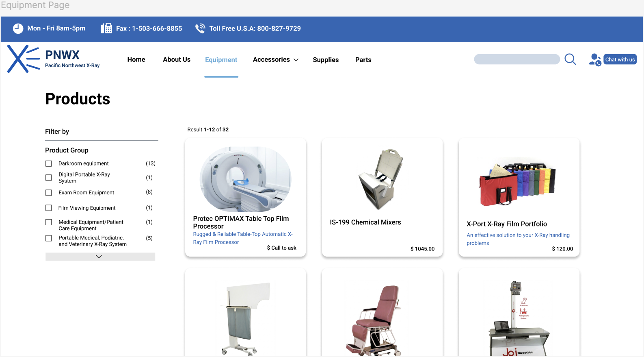The height and width of the screenshot is (357, 644).
Task: Click the Exam Room Equipment count (8)
Action: pyautogui.click(x=149, y=192)
